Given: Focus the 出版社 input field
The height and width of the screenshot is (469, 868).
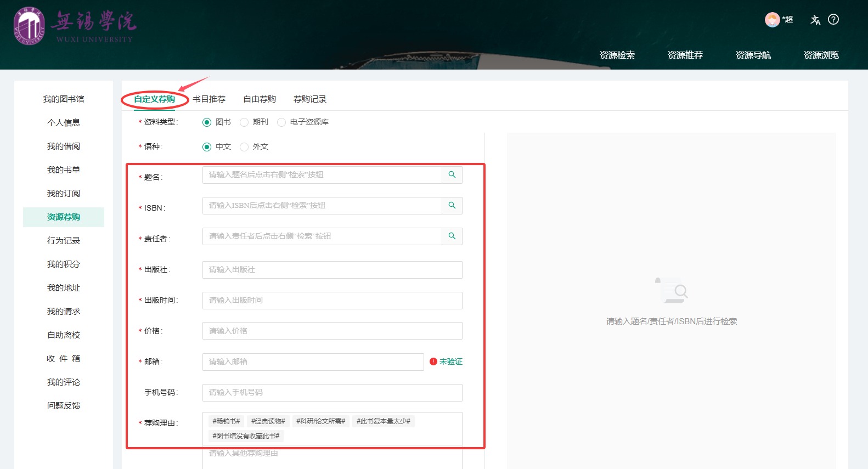Looking at the screenshot, I should [x=332, y=270].
